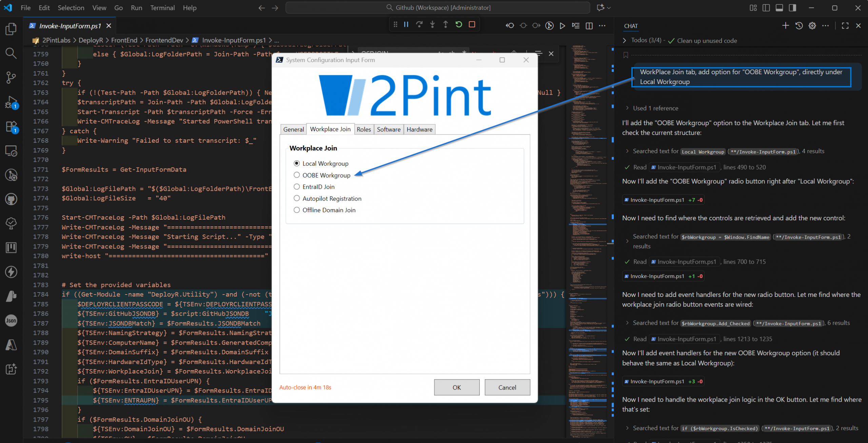Expand the 'Used 1 reference' item
868x443 pixels.
627,108
